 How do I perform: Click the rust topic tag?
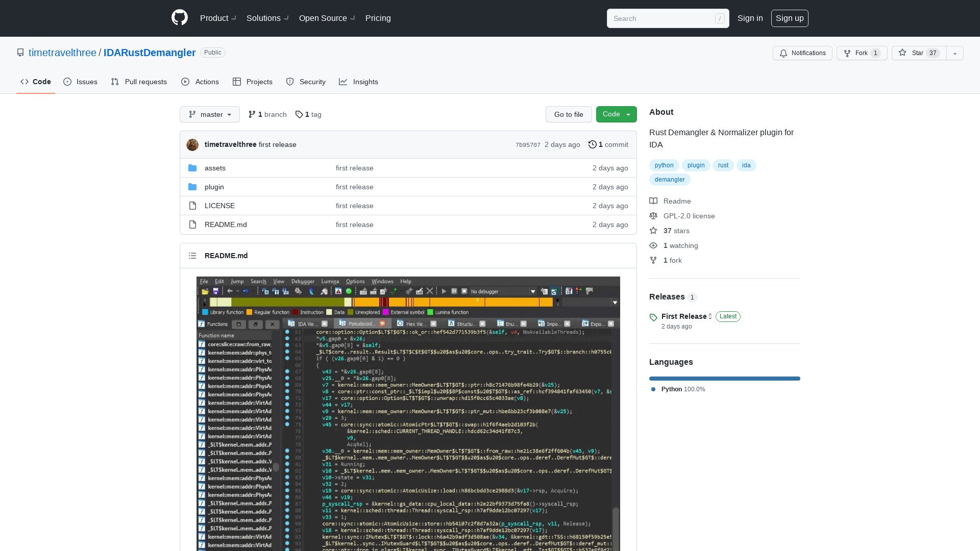[723, 165]
